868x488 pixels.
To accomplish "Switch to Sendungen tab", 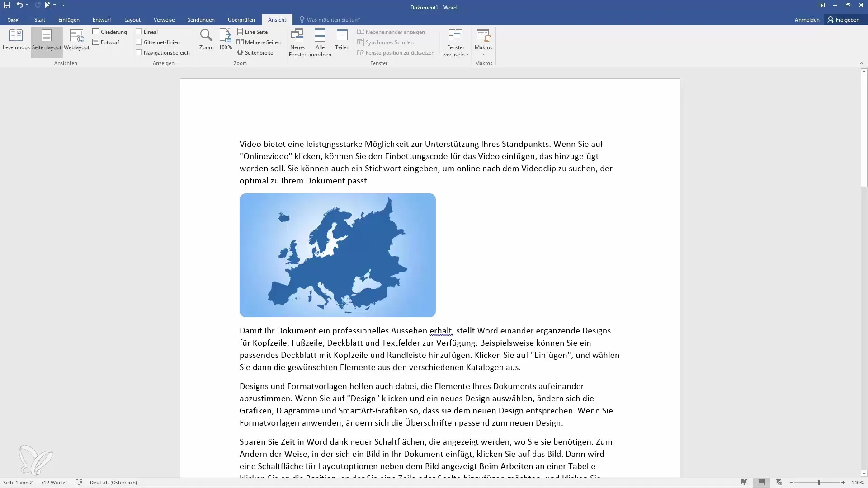I will click(x=201, y=20).
